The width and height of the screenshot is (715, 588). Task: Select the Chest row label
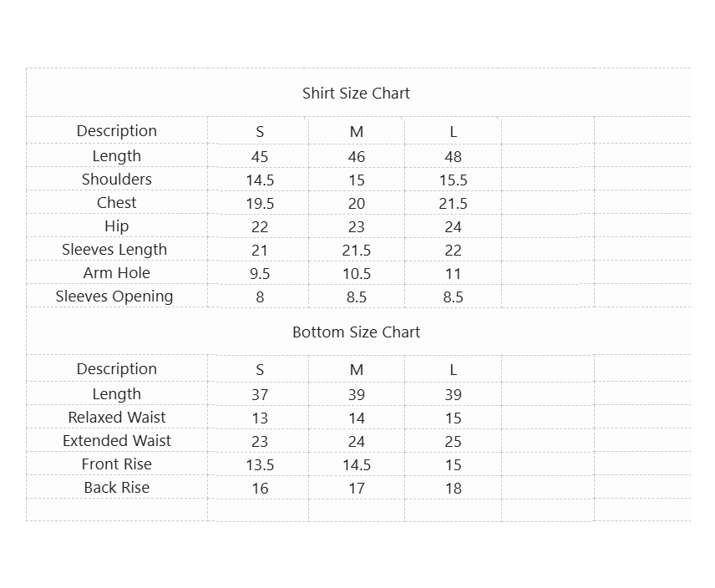117,203
